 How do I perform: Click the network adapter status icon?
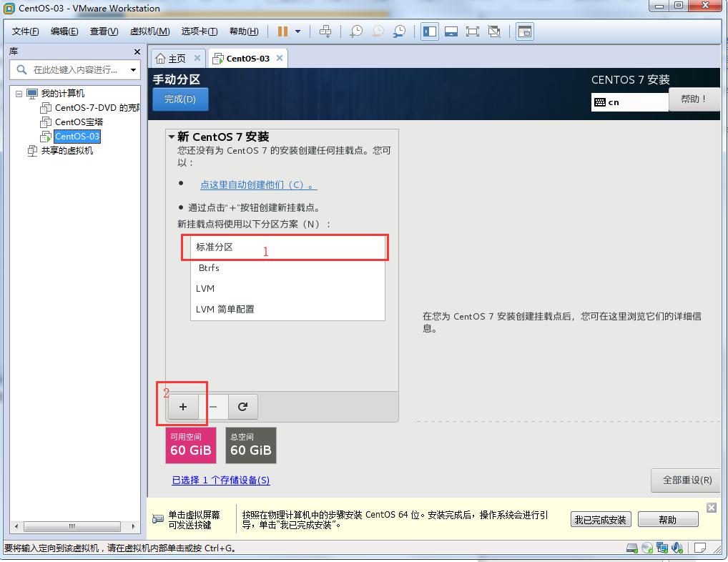[662, 548]
